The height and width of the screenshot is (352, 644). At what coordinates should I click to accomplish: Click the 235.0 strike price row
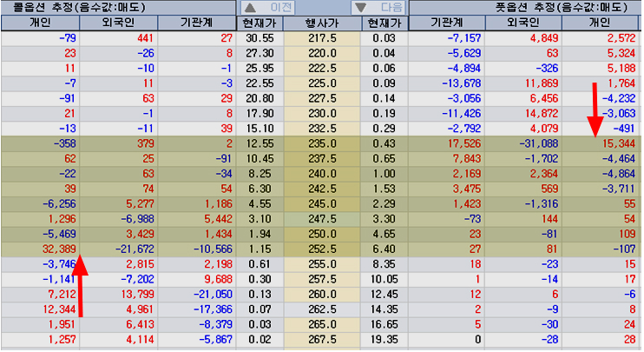tap(322, 144)
